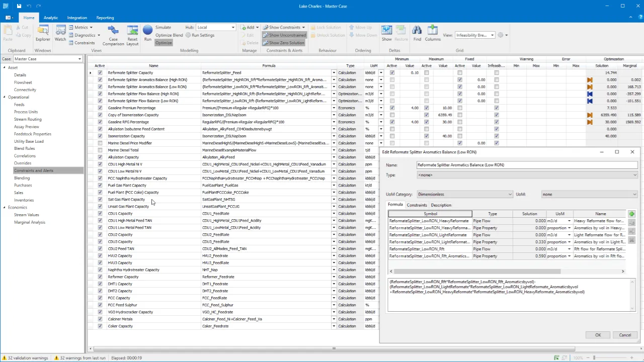644x362 pixels.
Task: Open the Columns chooser
Action: pyautogui.click(x=433, y=33)
